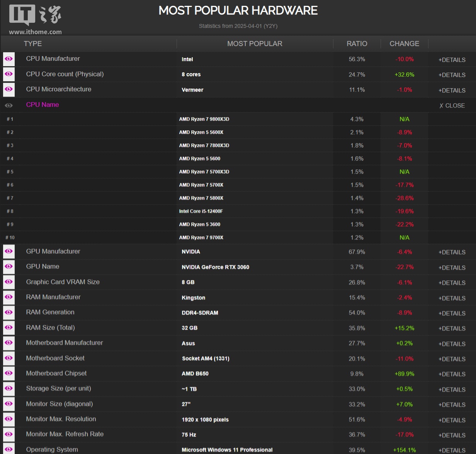Image resolution: width=476 pixels, height=454 pixels.
Task: Select the Motherboard Chipset label
Action: click(x=56, y=373)
